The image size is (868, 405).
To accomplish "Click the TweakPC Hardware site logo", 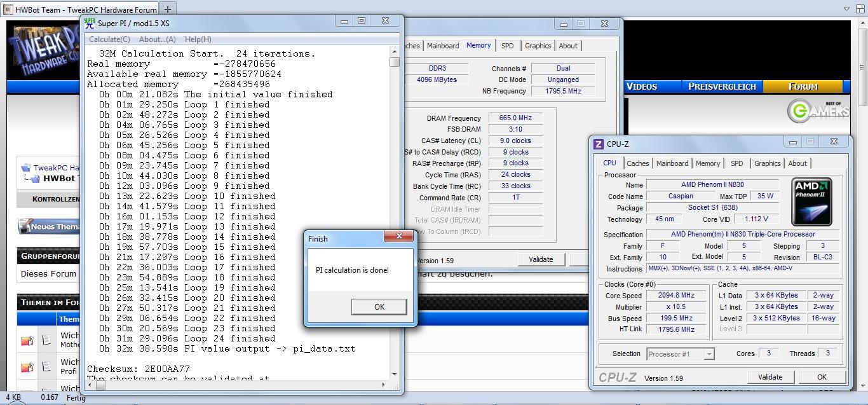I will 44,50.
